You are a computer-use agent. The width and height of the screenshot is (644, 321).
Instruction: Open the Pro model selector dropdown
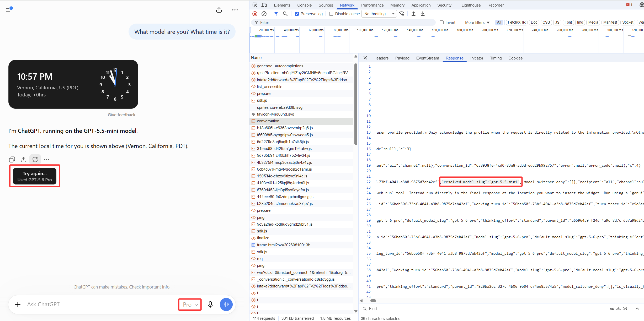pyautogui.click(x=190, y=304)
